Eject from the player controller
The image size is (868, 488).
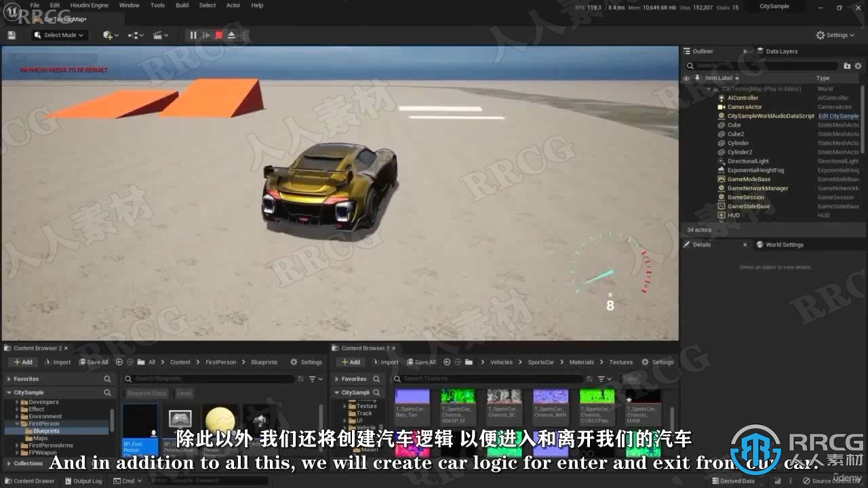click(231, 35)
